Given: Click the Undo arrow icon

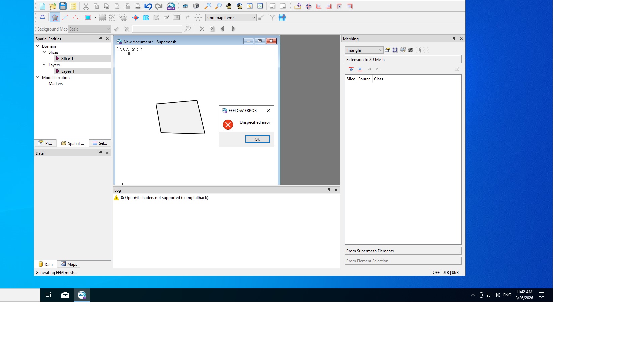Looking at the screenshot, I should pos(148,6).
